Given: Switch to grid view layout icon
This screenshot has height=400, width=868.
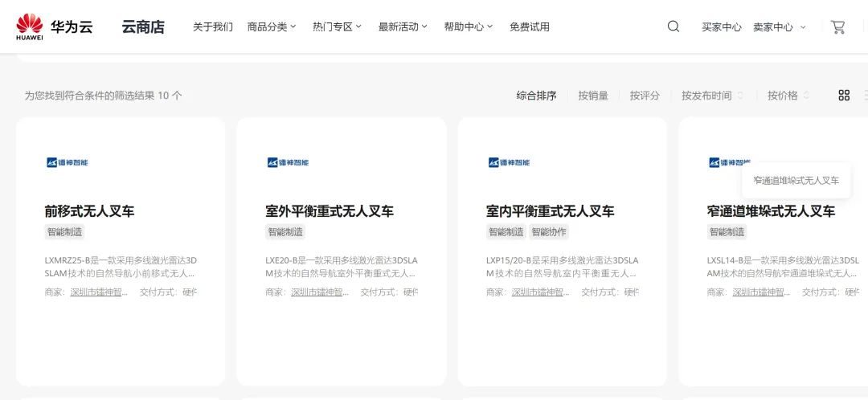Looking at the screenshot, I should coord(844,96).
